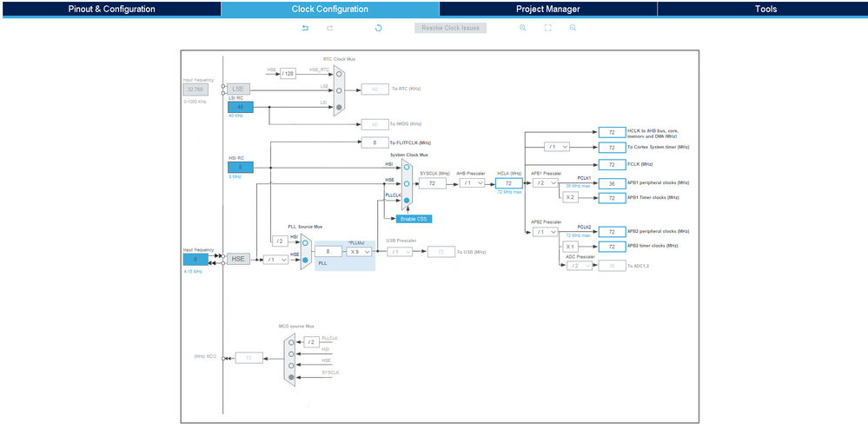868x436 pixels.
Task: Open the APB2 Prescaler dropdown
Action: click(x=546, y=232)
